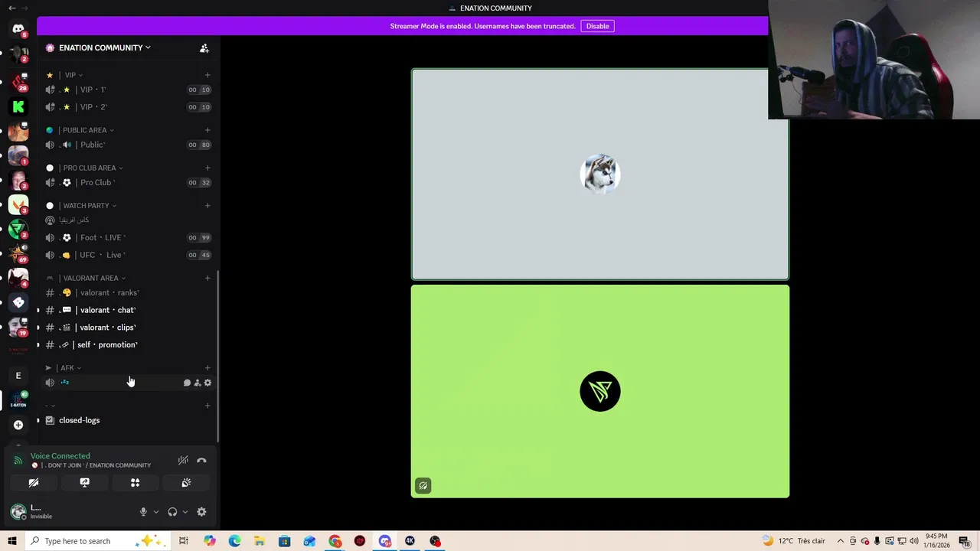Create channel in WATCH PARTY category
This screenshot has height=551, width=980.
(207, 205)
